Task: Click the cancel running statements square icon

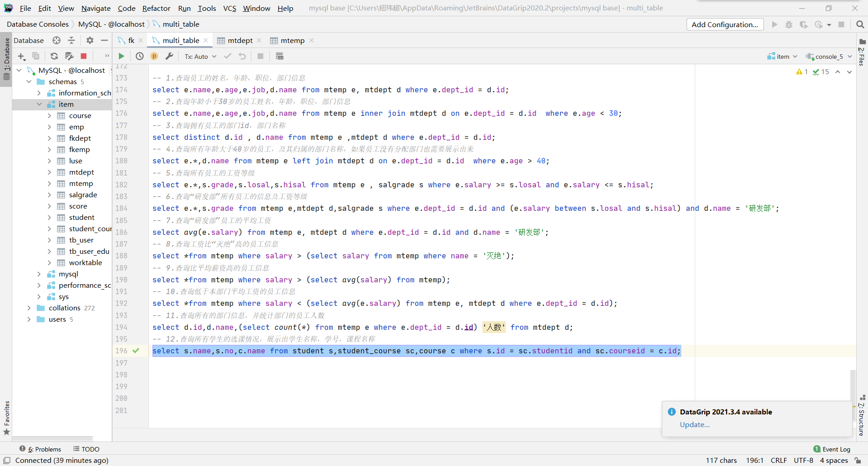Action: coord(260,56)
